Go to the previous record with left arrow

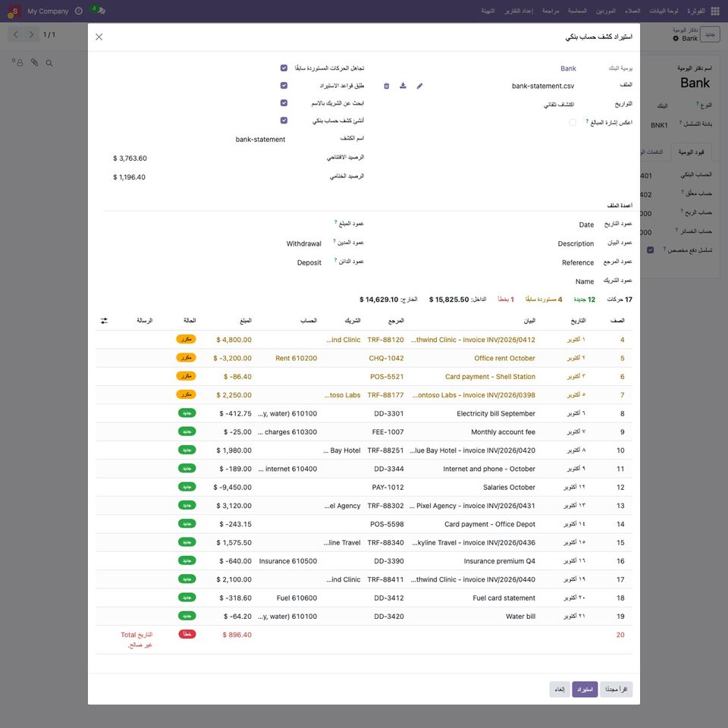pyautogui.click(x=16, y=34)
